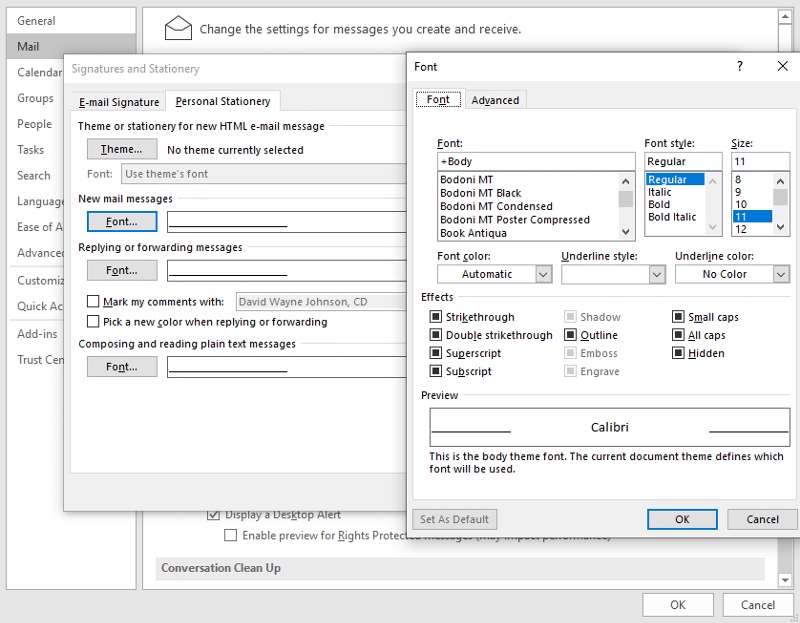Viewport: 800px width, 623px height.
Task: Click the Font name input field
Action: point(536,161)
